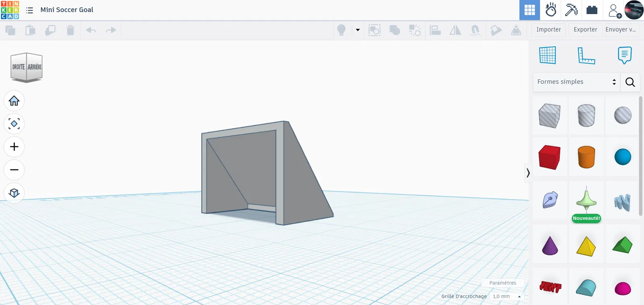Pick the green roof shape

click(623, 245)
